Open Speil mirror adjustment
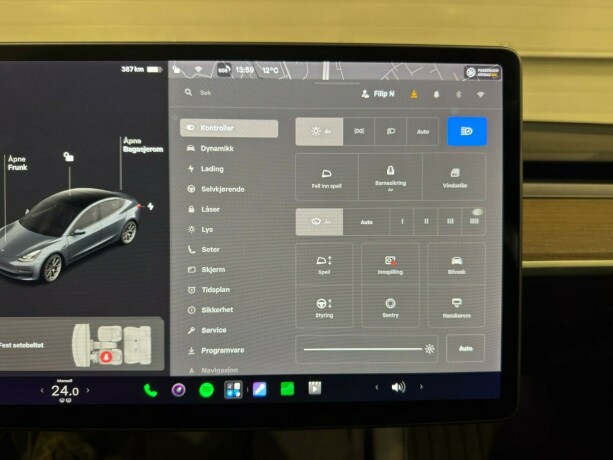The image size is (613, 460). [x=324, y=264]
